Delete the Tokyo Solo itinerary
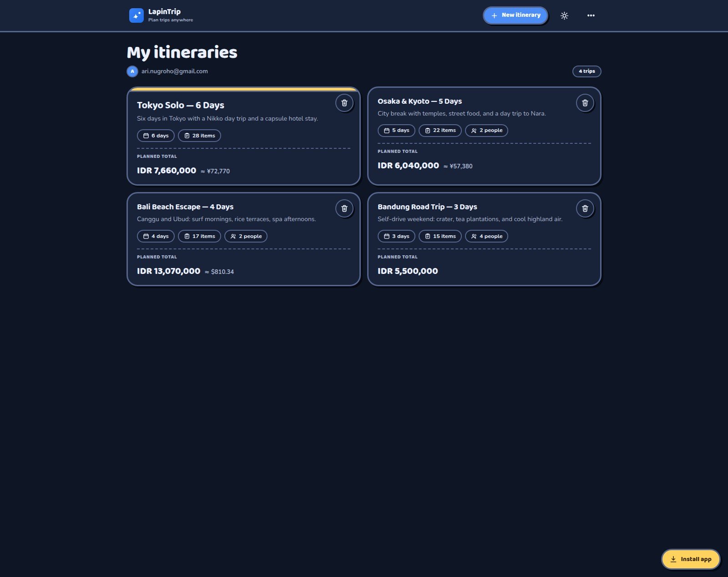Screen dimensions: 728x577 [344, 103]
